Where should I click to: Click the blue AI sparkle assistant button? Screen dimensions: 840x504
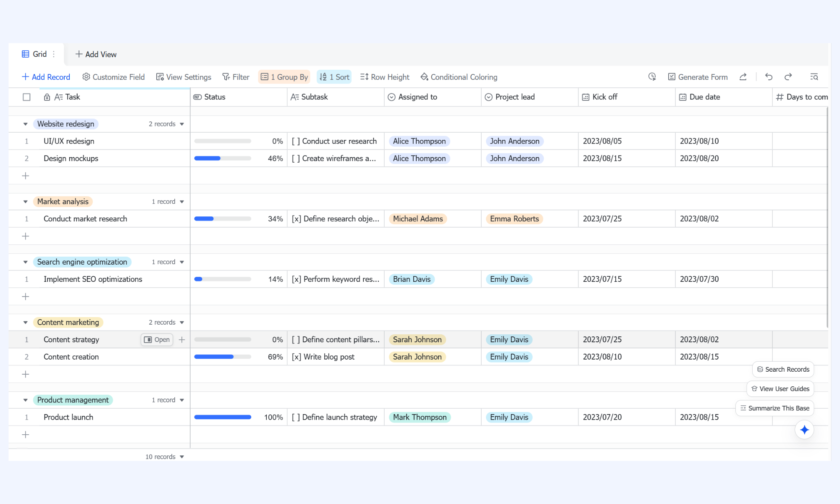point(804,430)
